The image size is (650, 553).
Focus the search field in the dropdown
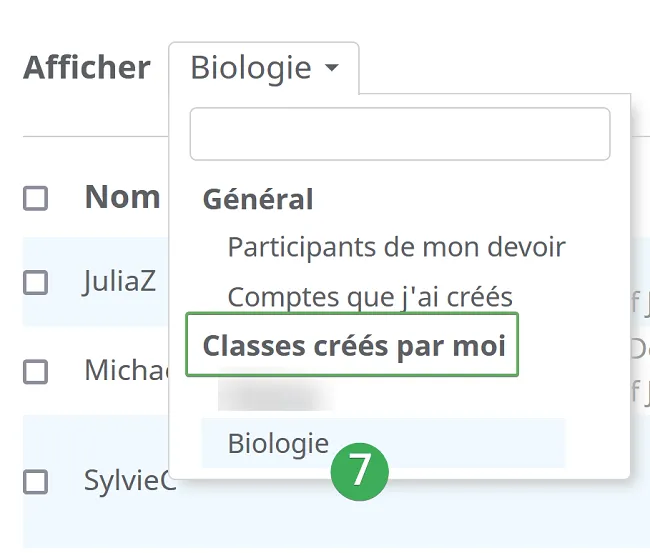point(400,134)
